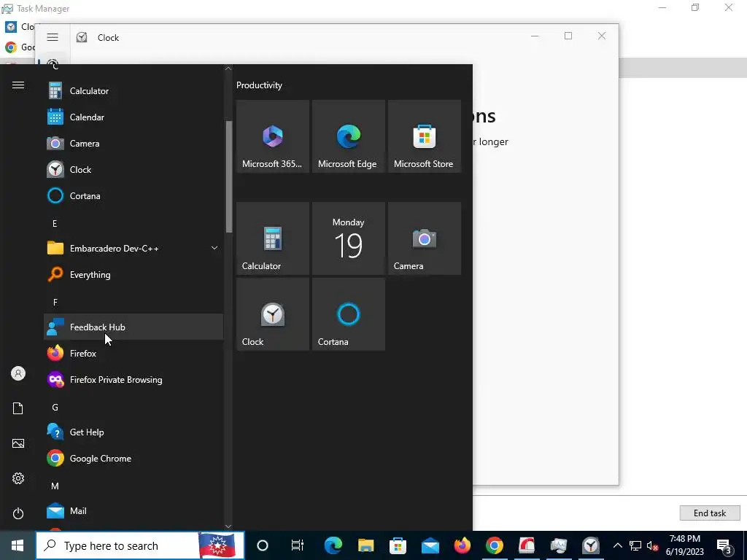Open Firefox Private Browsing
Screen dimensions: 747x560
pyautogui.click(x=133, y=379)
